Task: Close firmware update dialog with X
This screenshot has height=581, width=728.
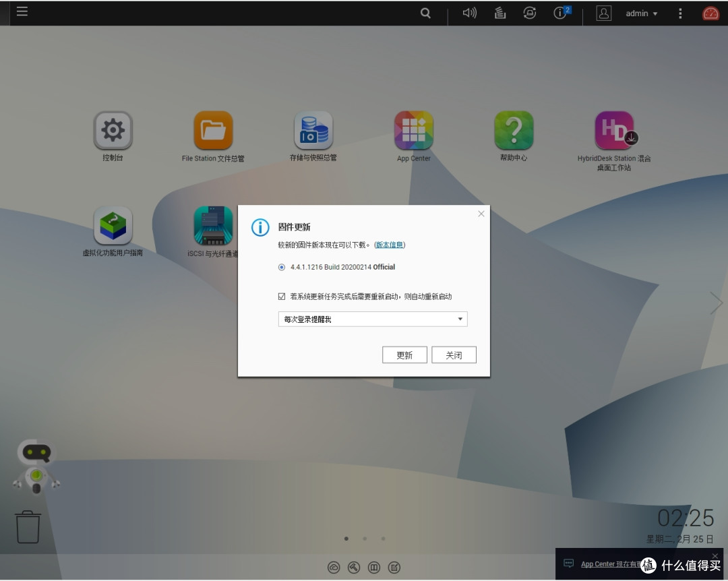Action: pos(481,214)
